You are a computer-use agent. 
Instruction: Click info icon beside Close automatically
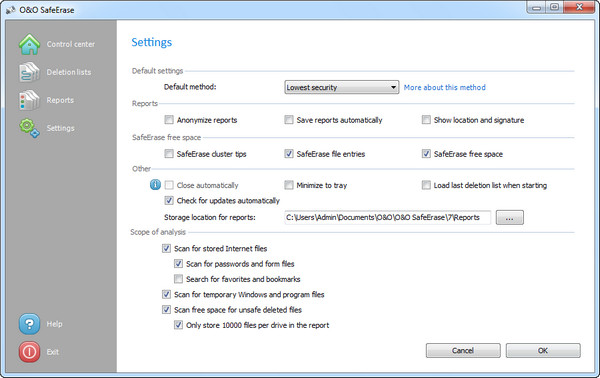click(x=155, y=185)
